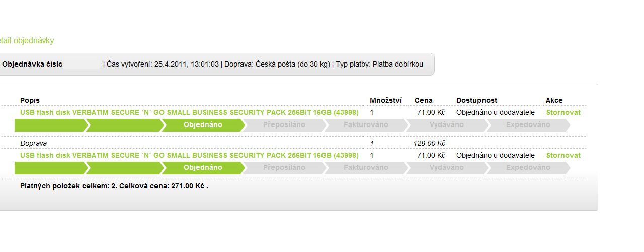This screenshot has height=252, width=644.
Task: Click the green 'Detail objednávky' heading
Action: (x=27, y=41)
